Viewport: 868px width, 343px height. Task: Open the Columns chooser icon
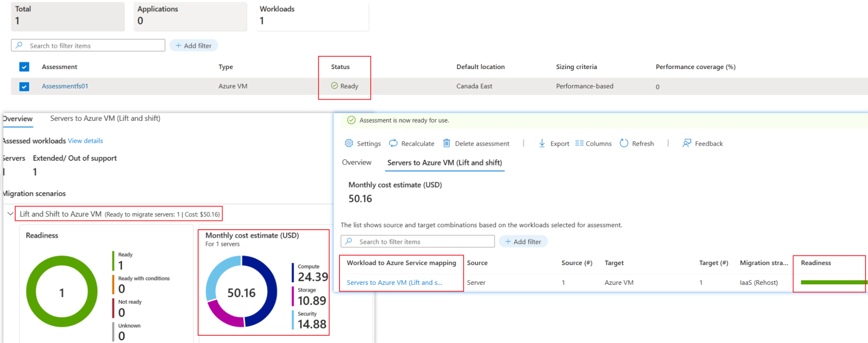click(579, 143)
